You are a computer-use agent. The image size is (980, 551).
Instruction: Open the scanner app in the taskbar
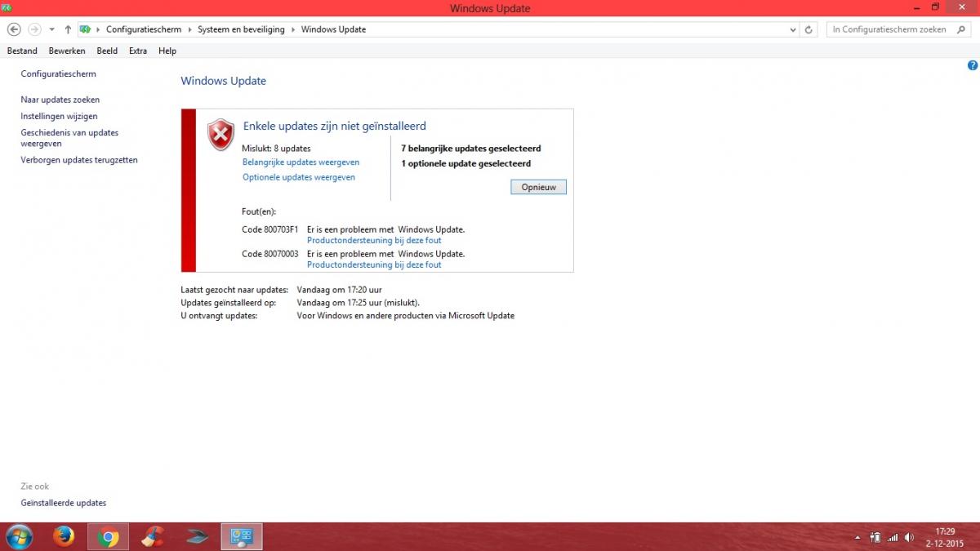pyautogui.click(x=197, y=536)
